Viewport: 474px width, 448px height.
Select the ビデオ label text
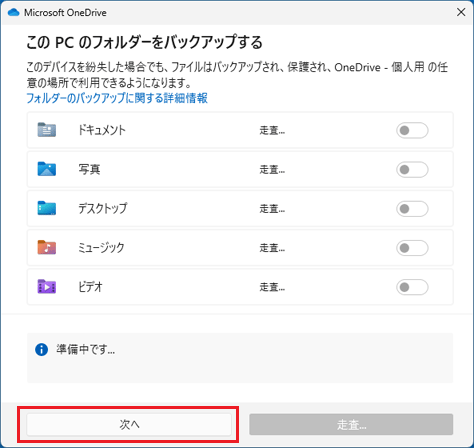coord(90,287)
